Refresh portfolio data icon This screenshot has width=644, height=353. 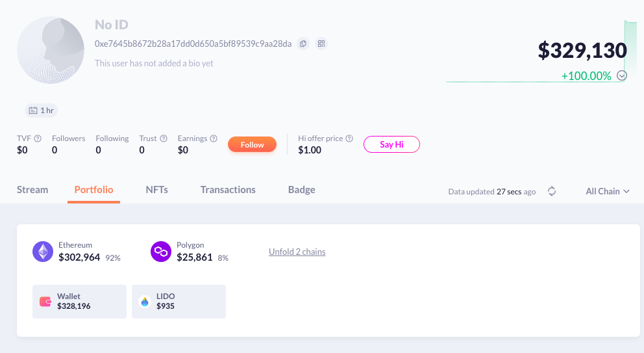(x=552, y=191)
